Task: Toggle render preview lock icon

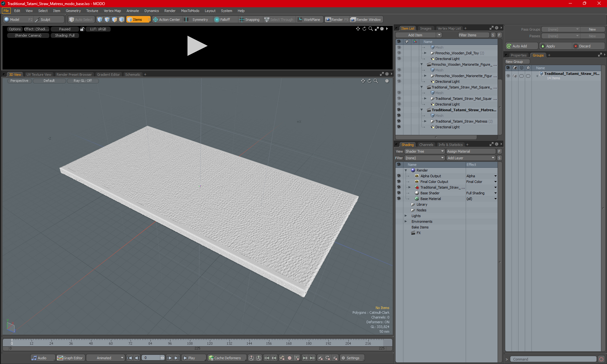Action: [82, 29]
